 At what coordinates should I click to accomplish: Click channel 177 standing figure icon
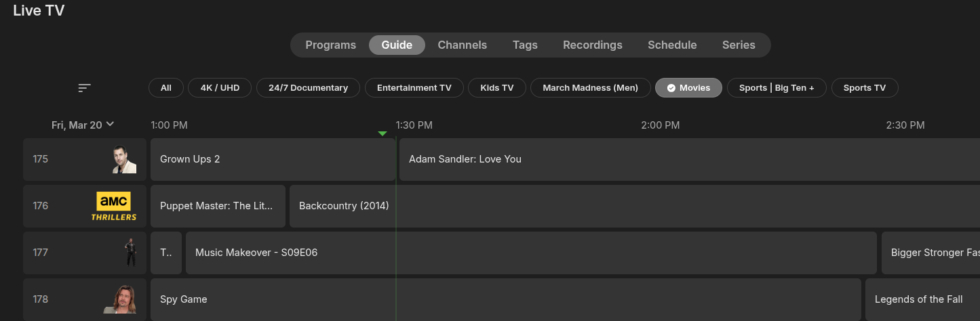point(130,253)
